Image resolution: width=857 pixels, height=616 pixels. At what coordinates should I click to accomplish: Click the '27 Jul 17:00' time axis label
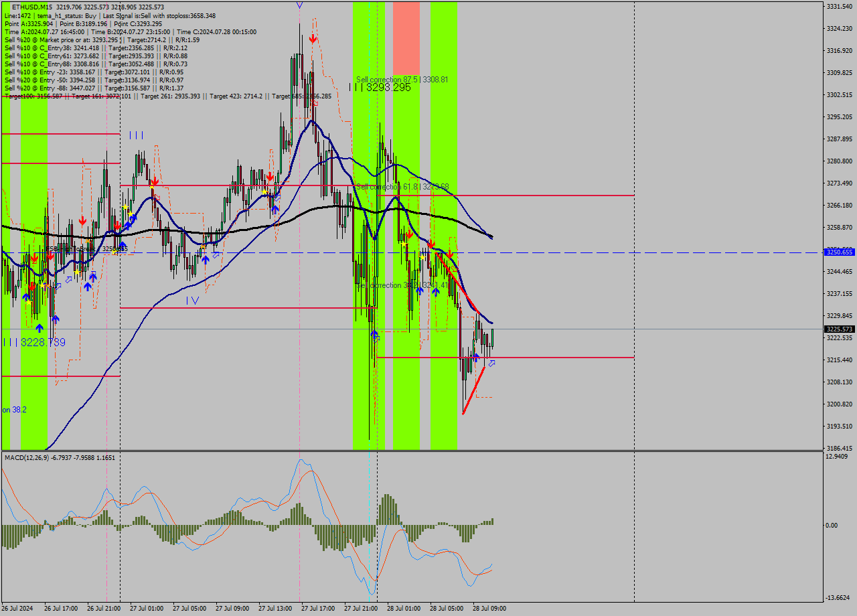click(319, 609)
